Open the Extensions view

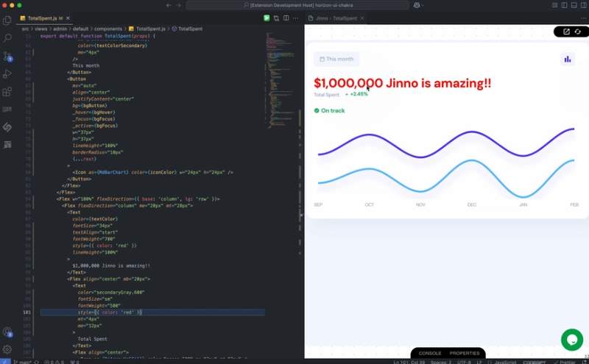click(7, 92)
